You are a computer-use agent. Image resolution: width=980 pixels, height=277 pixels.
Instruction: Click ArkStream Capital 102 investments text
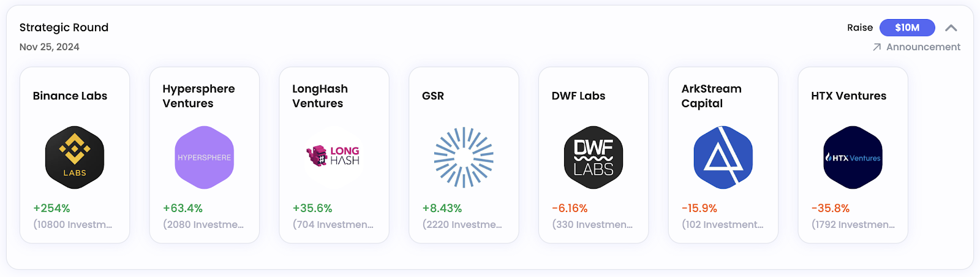[723, 225]
